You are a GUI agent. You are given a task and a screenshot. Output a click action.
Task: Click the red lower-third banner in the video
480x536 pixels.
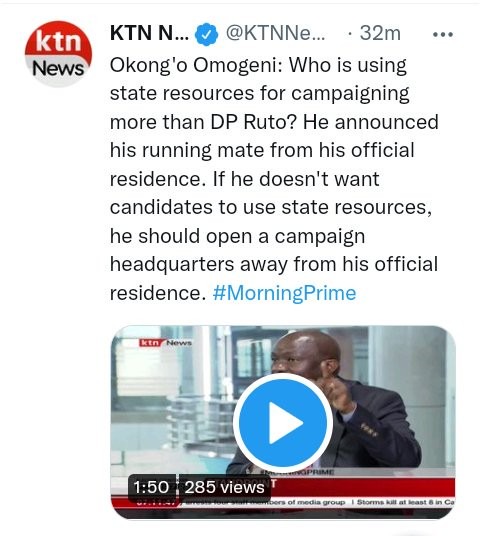(x=362, y=487)
